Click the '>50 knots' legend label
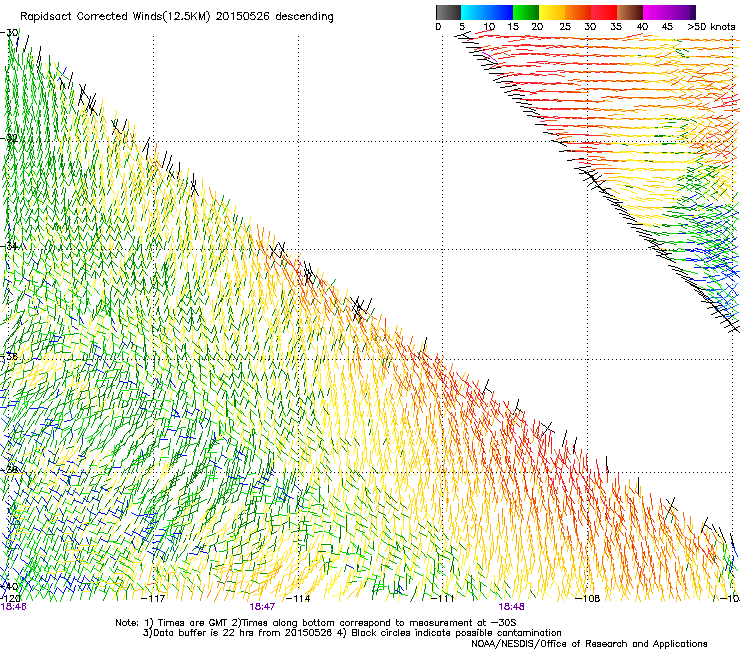This screenshot has width=740, height=650. 711,27
